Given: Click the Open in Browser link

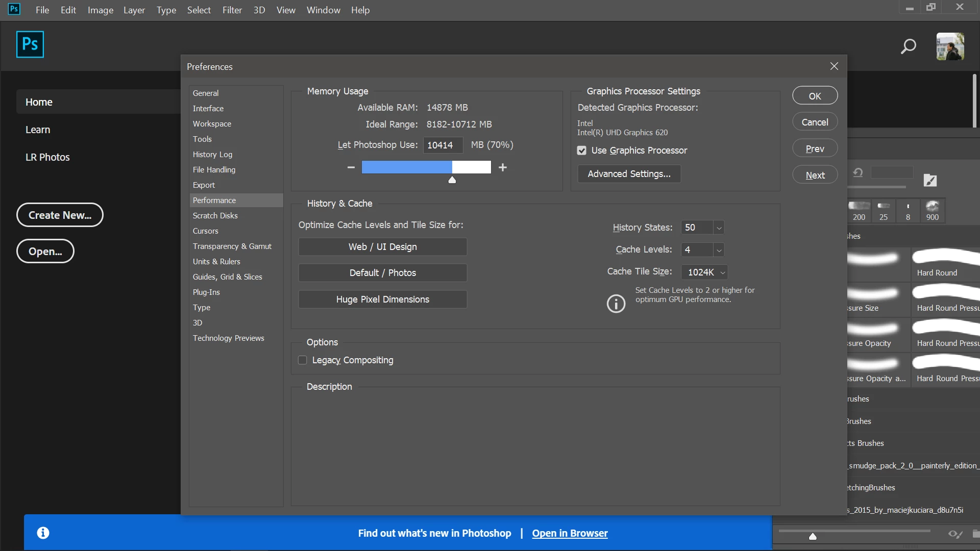Looking at the screenshot, I should [570, 533].
